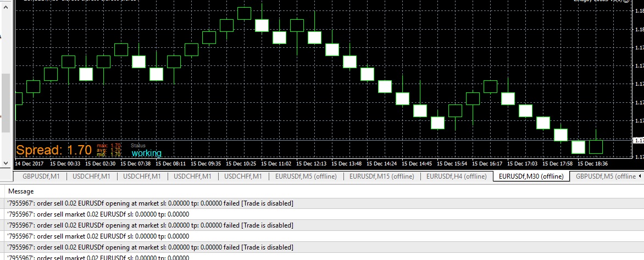This screenshot has width=644, height=260.
Task: Select the active EURUSDf,M30 (offline) tab
Action: [x=531, y=176]
